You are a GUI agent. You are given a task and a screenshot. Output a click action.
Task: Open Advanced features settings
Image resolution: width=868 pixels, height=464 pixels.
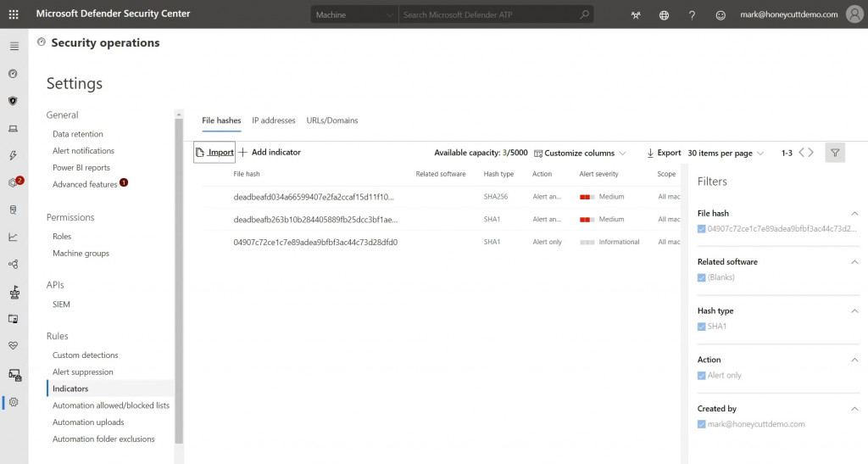click(85, 184)
